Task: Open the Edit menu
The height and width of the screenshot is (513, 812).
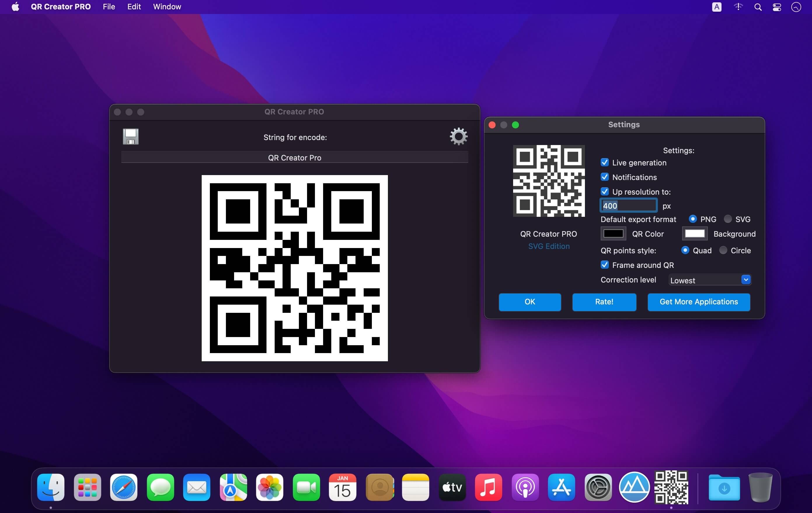Action: click(134, 7)
